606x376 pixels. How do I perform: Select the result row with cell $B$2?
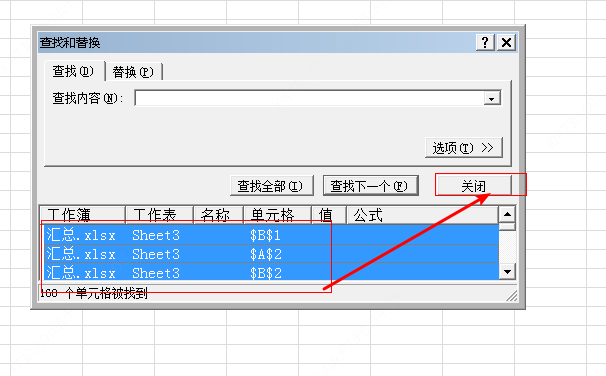[x=271, y=272]
